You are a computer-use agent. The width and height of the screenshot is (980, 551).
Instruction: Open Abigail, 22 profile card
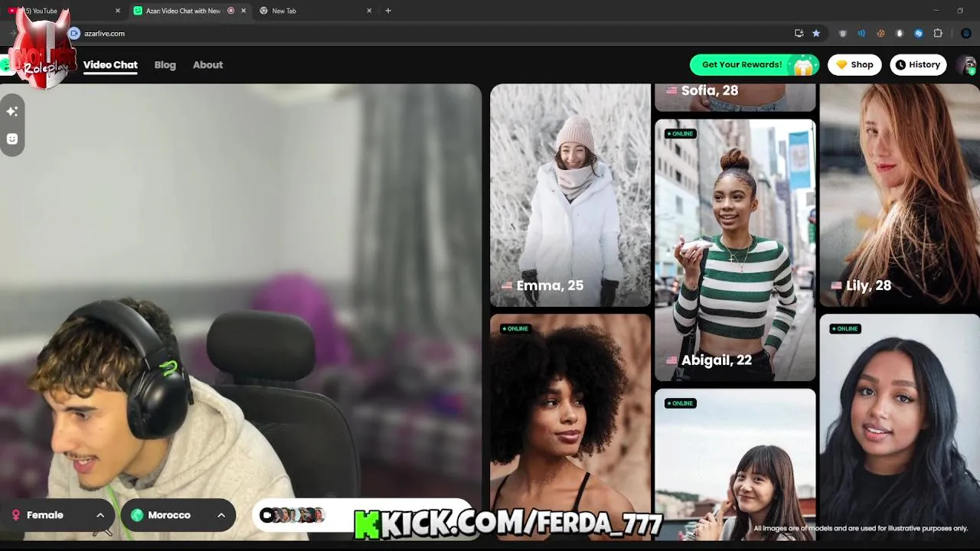coord(735,249)
